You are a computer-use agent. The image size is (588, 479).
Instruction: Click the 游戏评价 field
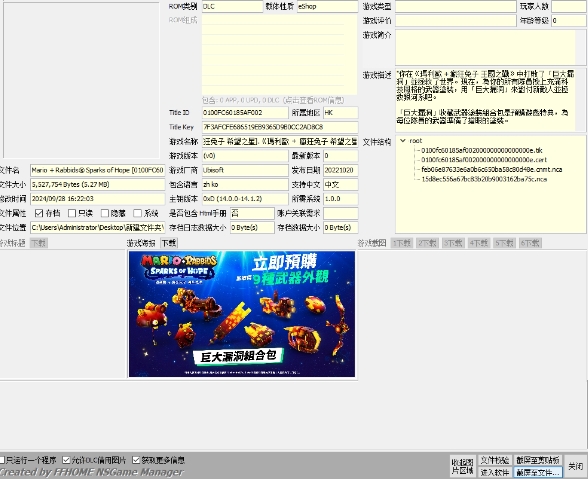[x=456, y=21]
